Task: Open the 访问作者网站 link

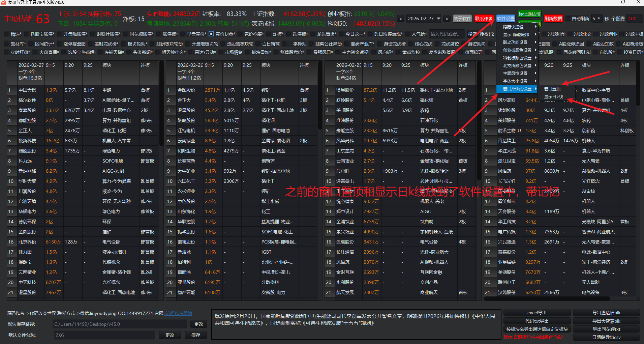Action: coord(179,314)
